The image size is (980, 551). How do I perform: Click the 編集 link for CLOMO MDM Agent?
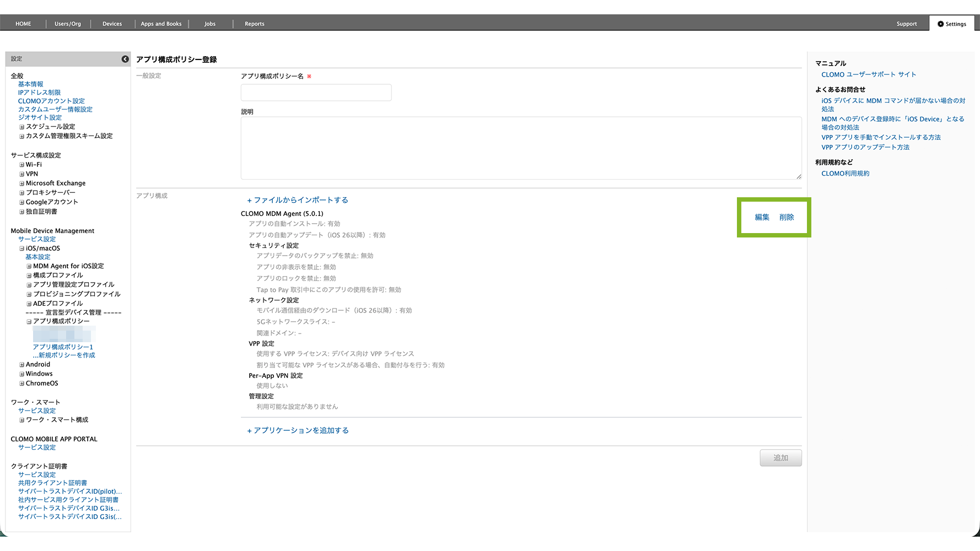point(762,217)
